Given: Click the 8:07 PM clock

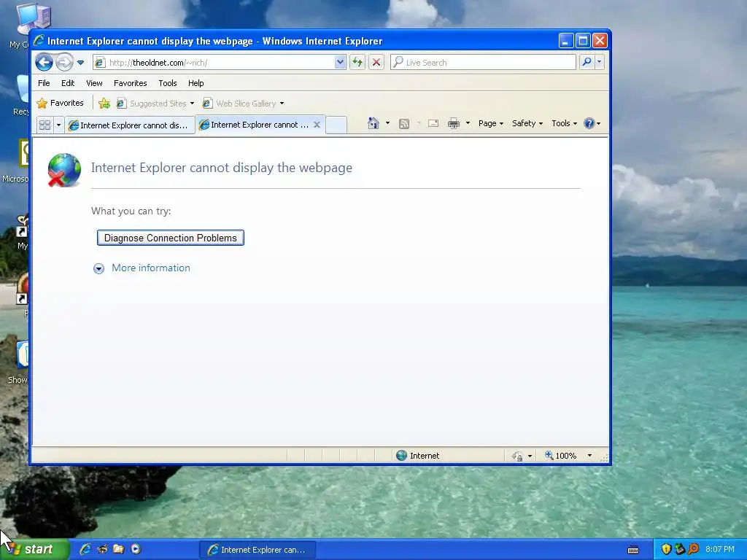Looking at the screenshot, I should pyautogui.click(x=720, y=549).
